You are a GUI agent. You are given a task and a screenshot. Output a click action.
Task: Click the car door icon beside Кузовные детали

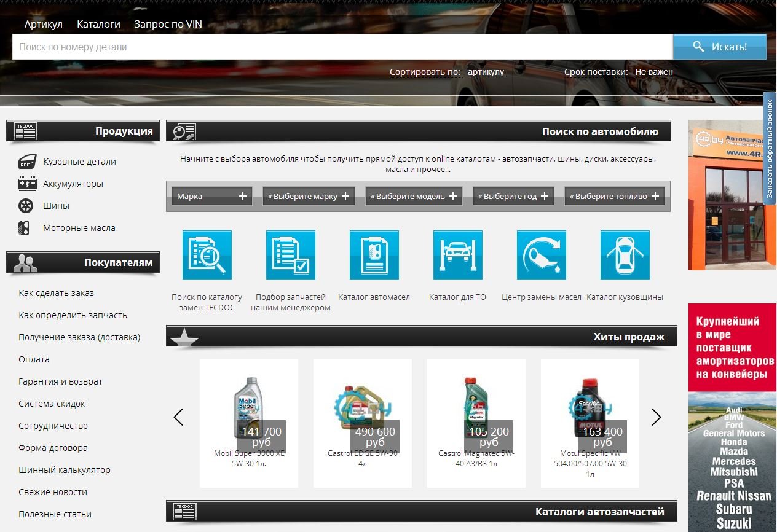27,162
